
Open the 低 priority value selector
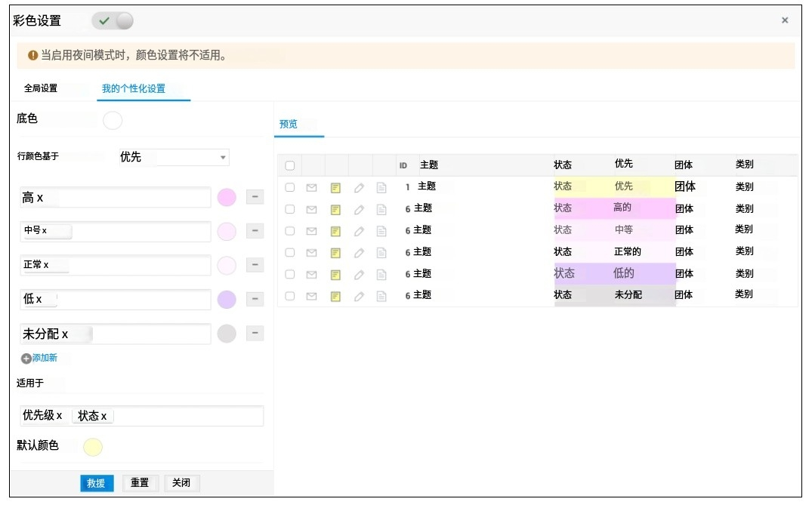pyautogui.click(x=116, y=300)
